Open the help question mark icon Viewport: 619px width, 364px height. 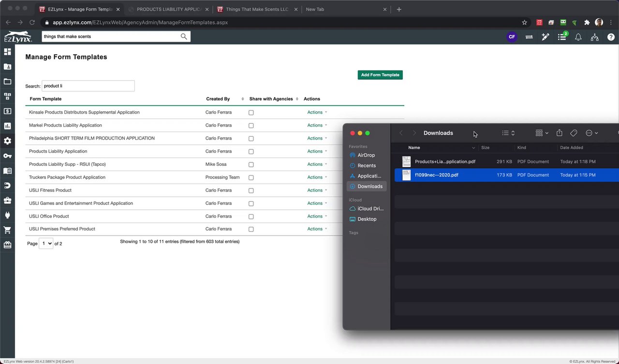(611, 37)
